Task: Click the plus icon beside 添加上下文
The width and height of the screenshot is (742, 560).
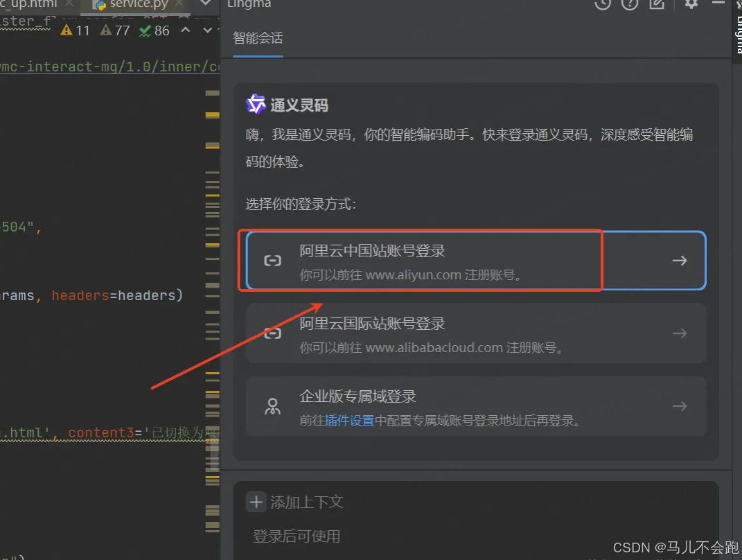Action: pyautogui.click(x=256, y=502)
